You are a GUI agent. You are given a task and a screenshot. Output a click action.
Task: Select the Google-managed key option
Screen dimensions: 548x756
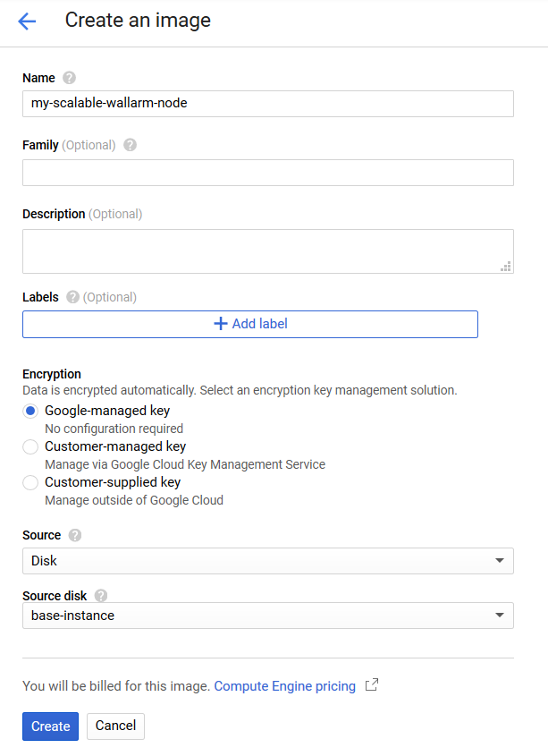30,412
